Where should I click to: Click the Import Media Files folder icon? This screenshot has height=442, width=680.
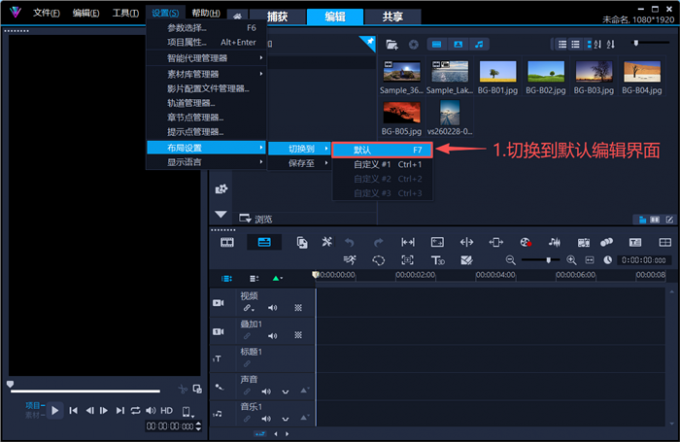coord(392,44)
